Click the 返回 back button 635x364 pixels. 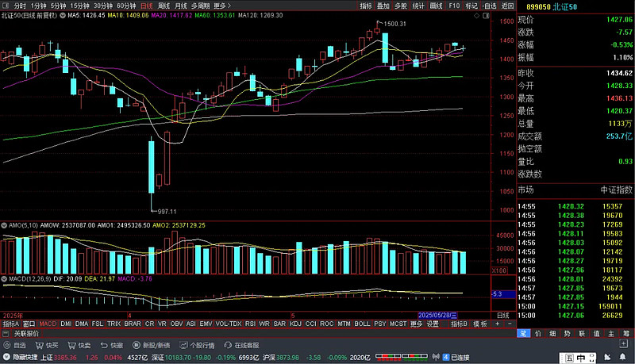506,6
